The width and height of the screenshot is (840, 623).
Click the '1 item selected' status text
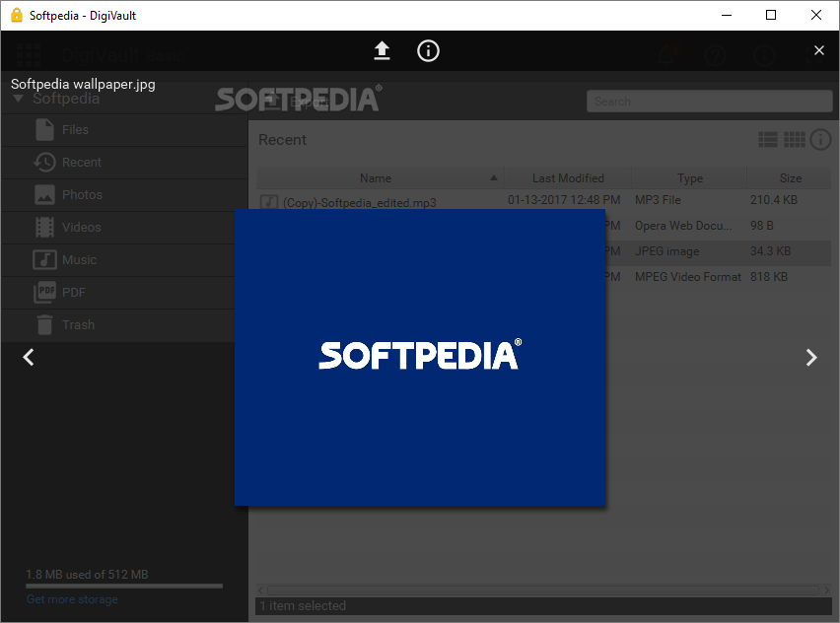(303, 606)
